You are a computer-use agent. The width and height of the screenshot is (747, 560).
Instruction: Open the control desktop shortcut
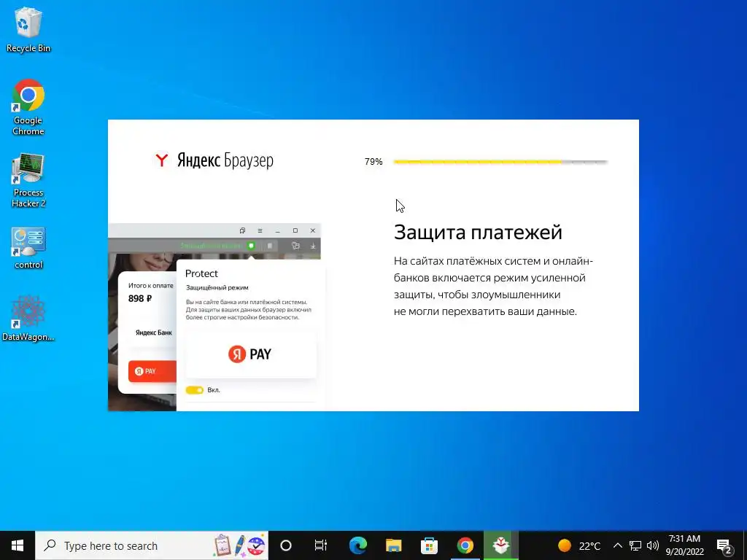(x=28, y=248)
